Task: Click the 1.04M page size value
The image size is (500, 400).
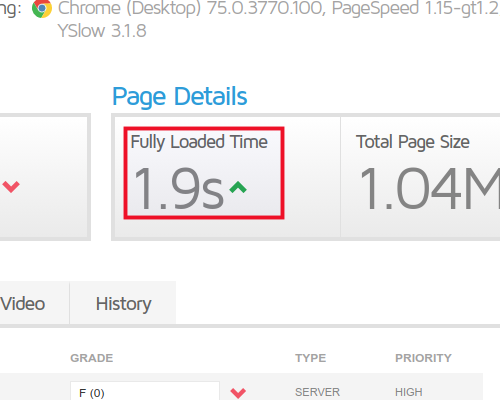Action: tap(430, 189)
